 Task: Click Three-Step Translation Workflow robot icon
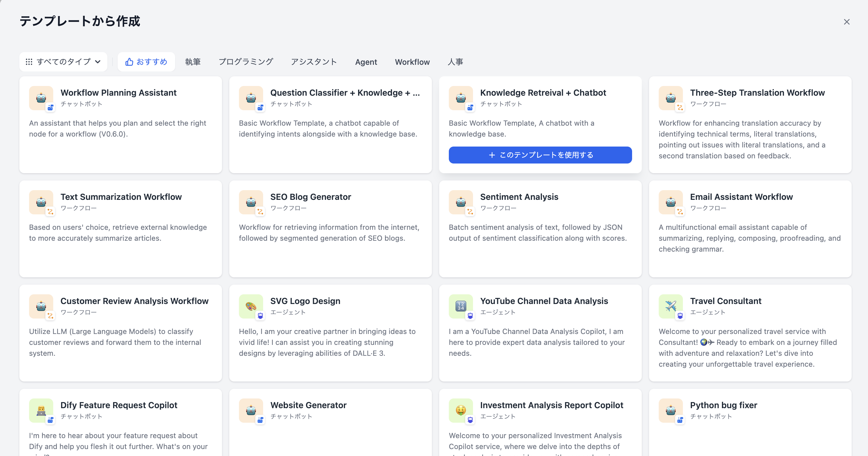(671, 98)
